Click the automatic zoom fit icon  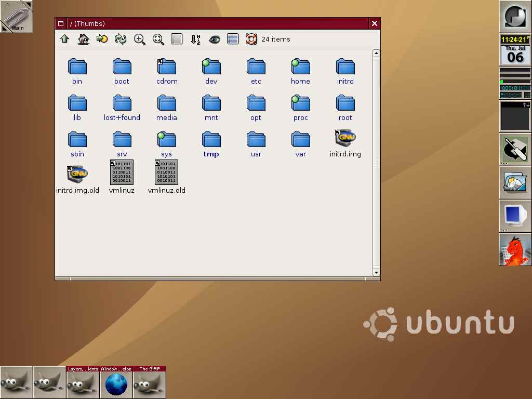tap(158, 39)
